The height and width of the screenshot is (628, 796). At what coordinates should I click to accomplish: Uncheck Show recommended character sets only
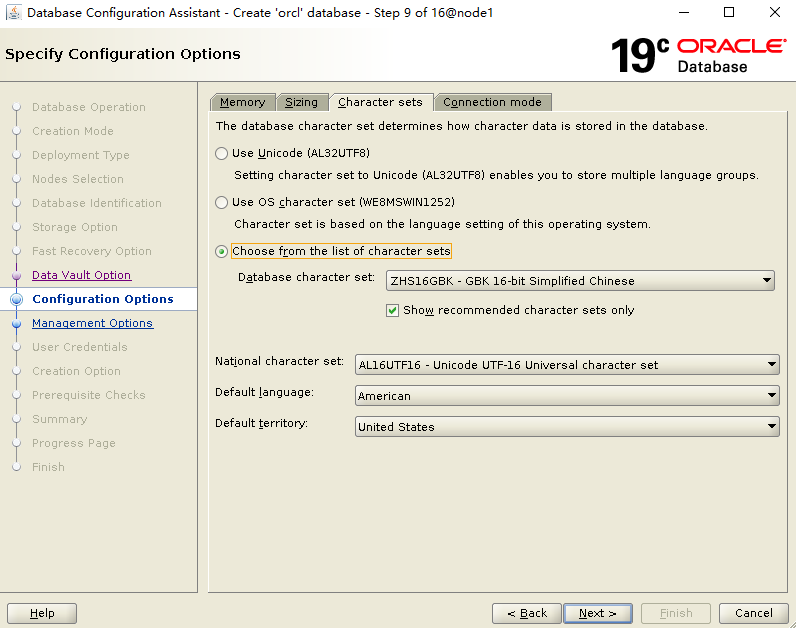pyautogui.click(x=392, y=310)
